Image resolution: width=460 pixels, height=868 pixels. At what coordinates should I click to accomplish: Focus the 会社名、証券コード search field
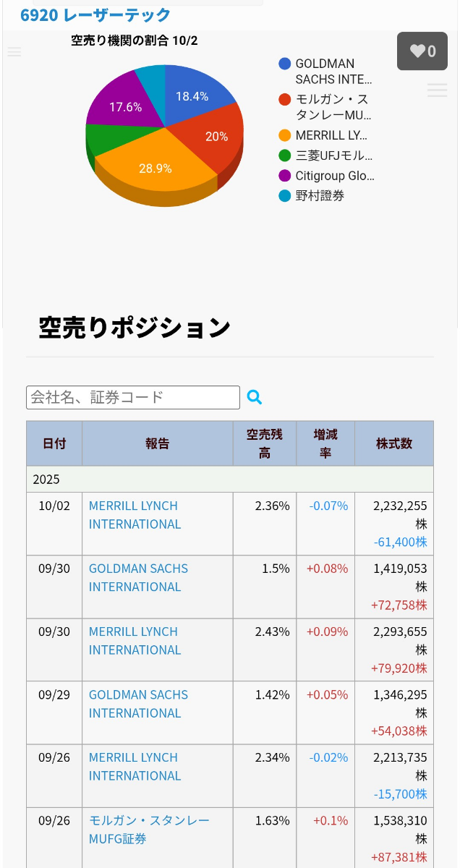133,397
